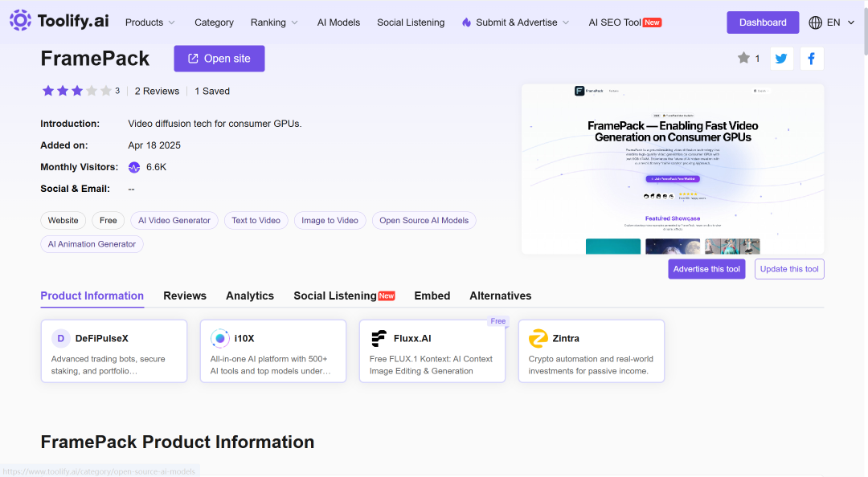Screen dimensions: 868x477
Task: Click the Toolify.ai brand name text
Action: click(73, 21)
